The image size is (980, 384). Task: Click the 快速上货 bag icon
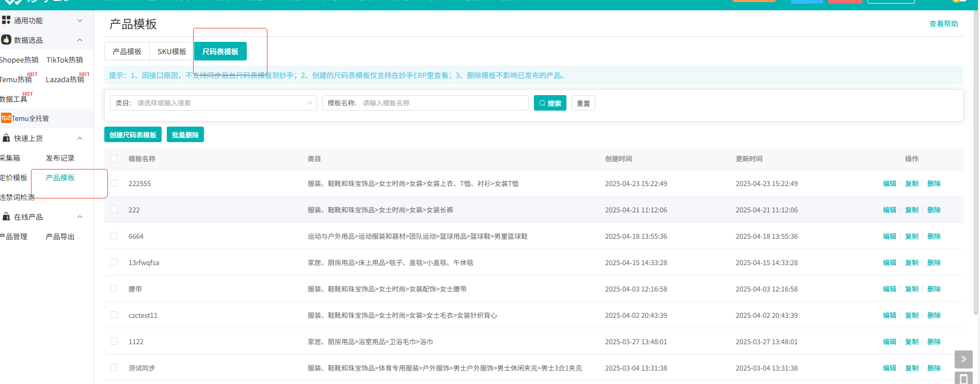(x=6, y=138)
